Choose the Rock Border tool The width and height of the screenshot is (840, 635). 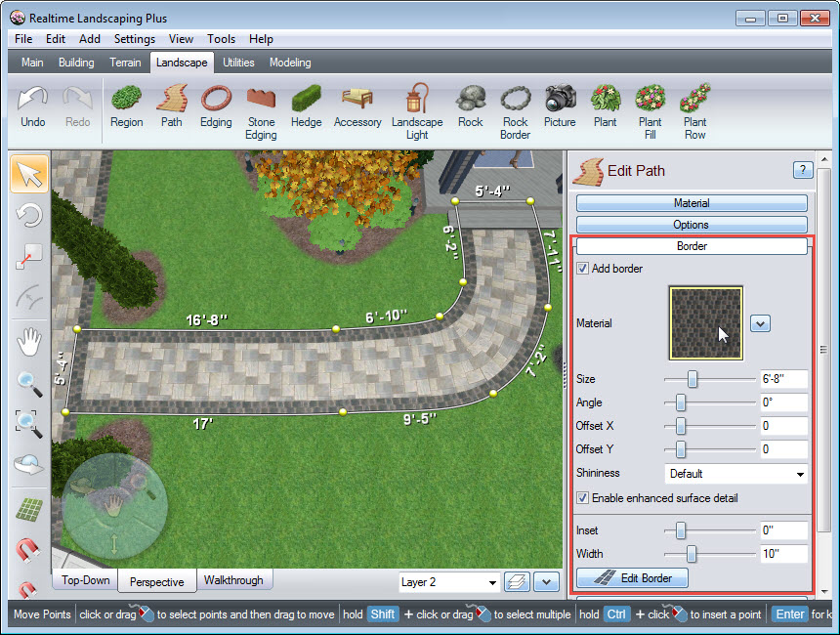point(515,112)
